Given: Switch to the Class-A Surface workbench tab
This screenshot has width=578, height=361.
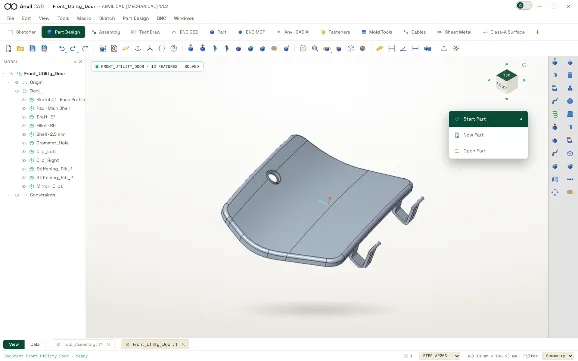Looking at the screenshot, I should coord(504,32).
